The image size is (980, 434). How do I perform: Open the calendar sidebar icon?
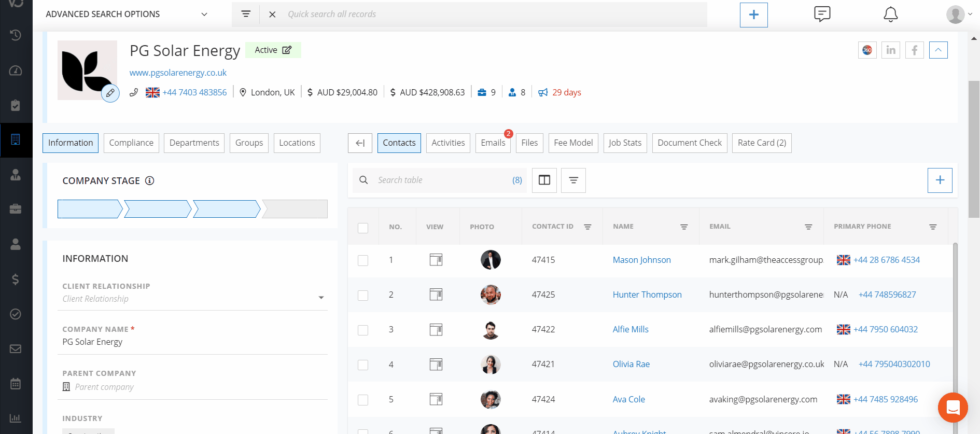pyautogui.click(x=16, y=384)
